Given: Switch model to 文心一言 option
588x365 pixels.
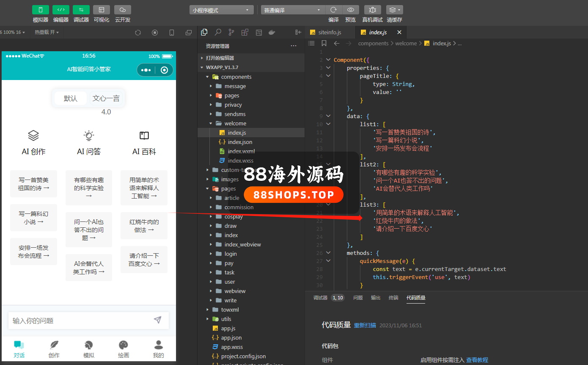Looking at the screenshot, I should pyautogui.click(x=106, y=98).
